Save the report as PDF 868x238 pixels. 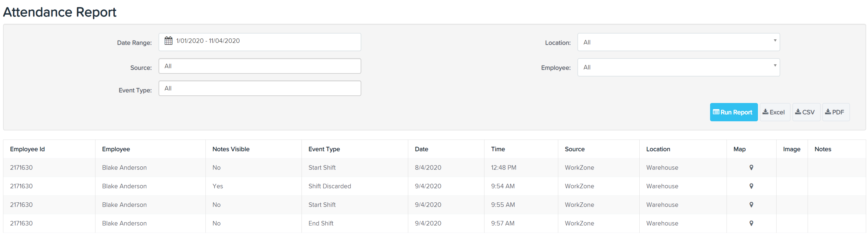835,112
